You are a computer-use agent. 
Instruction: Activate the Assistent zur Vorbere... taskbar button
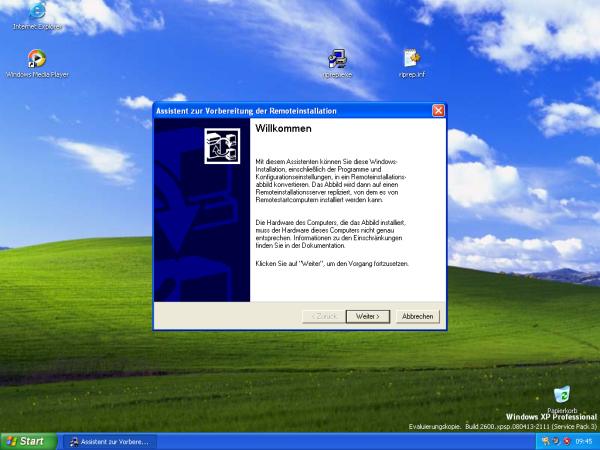click(x=109, y=442)
